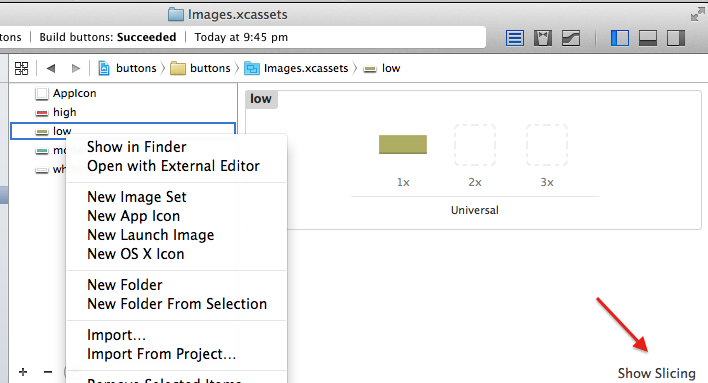Click the red high asset icon

42,112
